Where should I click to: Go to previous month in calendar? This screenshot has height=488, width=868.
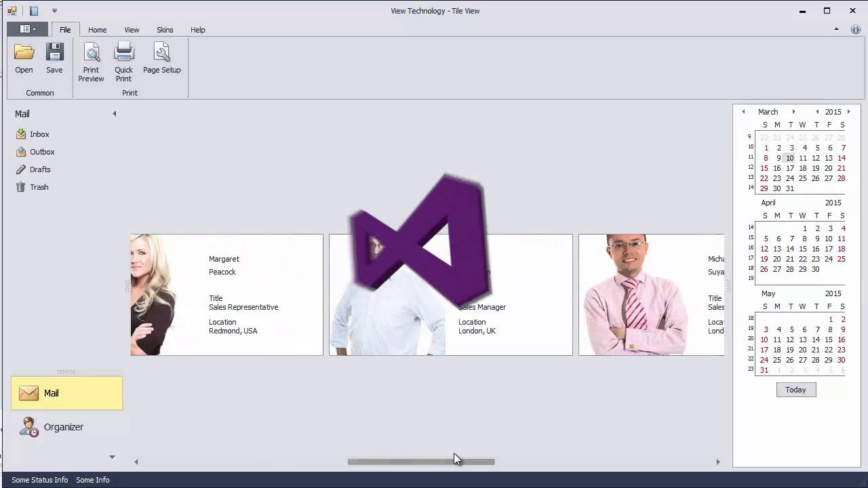click(x=743, y=112)
